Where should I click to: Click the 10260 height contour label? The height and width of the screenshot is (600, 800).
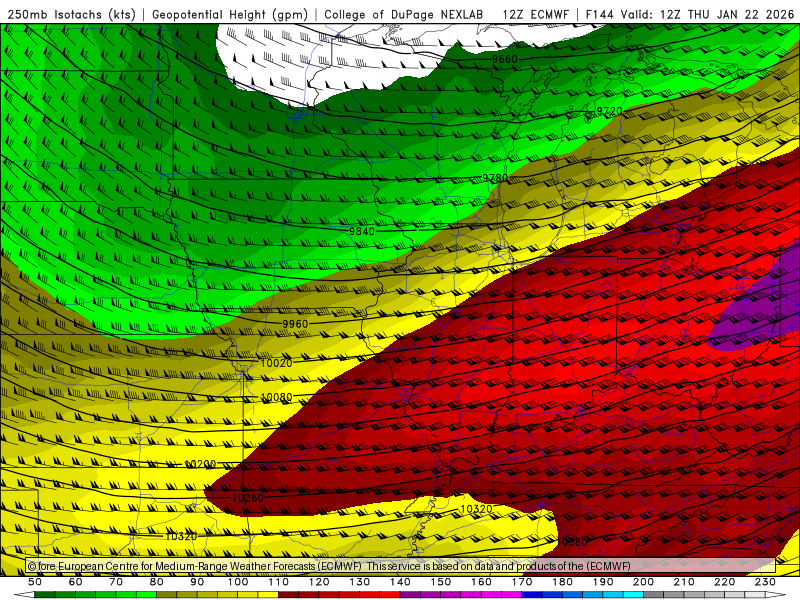click(x=247, y=497)
